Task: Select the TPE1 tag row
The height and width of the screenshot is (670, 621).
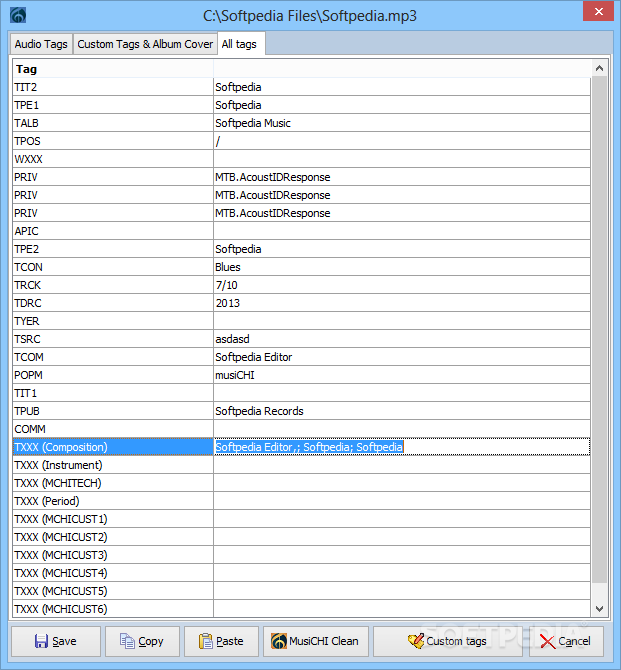Action: 301,105
